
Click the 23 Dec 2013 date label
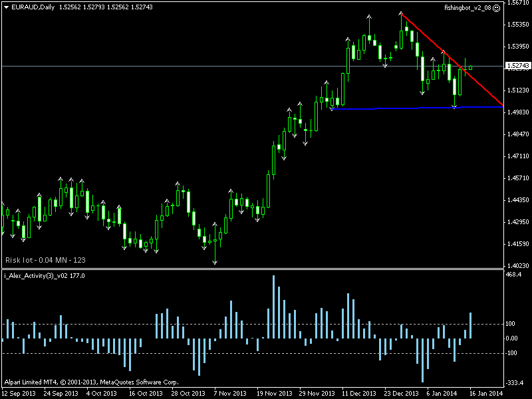point(402,394)
